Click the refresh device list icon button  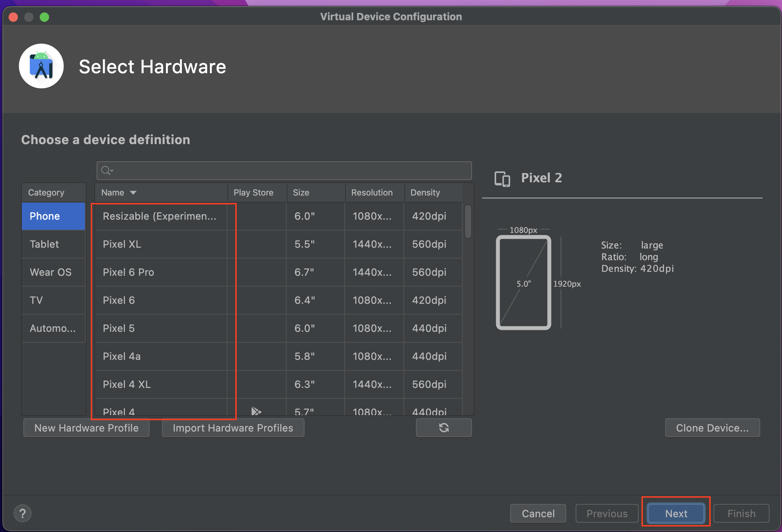tap(444, 428)
